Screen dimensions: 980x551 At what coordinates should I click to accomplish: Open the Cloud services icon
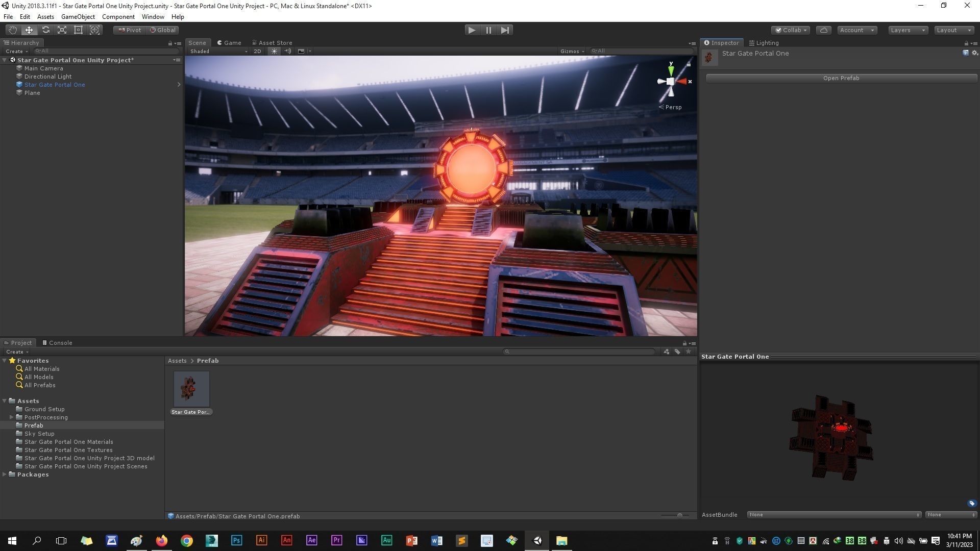(823, 30)
